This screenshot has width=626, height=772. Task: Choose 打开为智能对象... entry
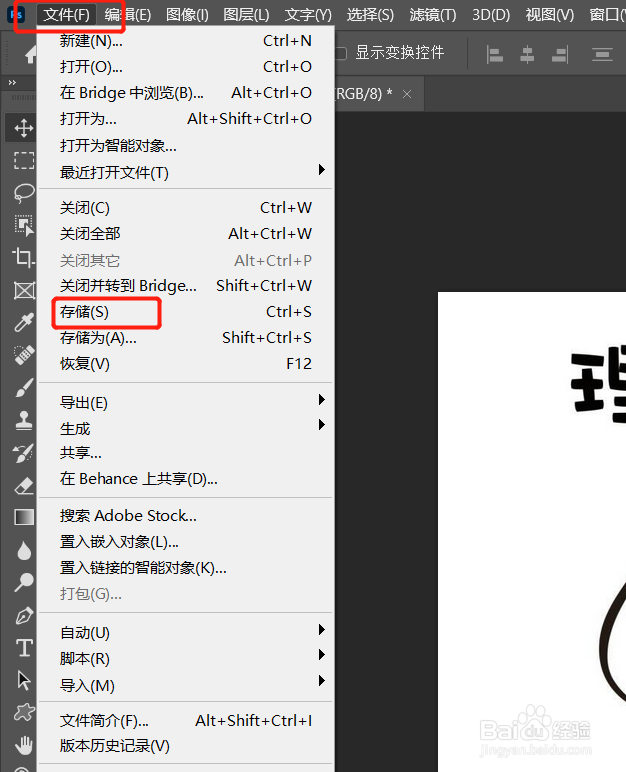[x=186, y=146]
